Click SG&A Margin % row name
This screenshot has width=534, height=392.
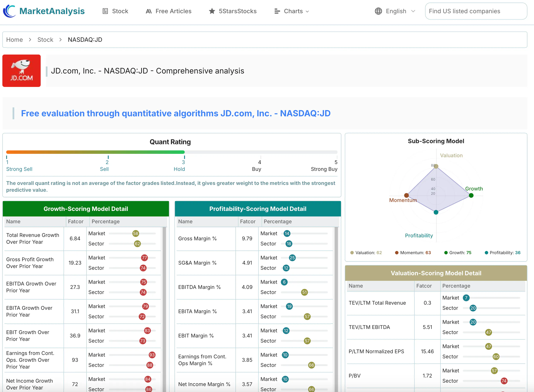pos(197,263)
